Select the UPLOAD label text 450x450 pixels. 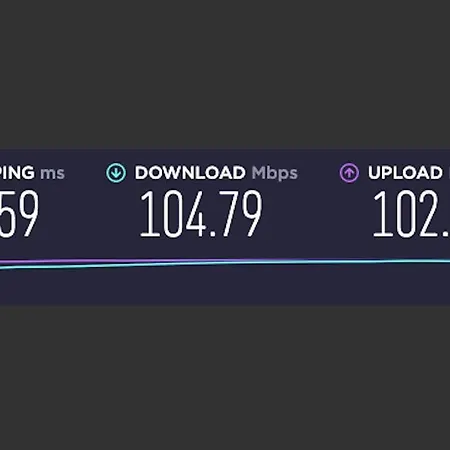[405, 173]
